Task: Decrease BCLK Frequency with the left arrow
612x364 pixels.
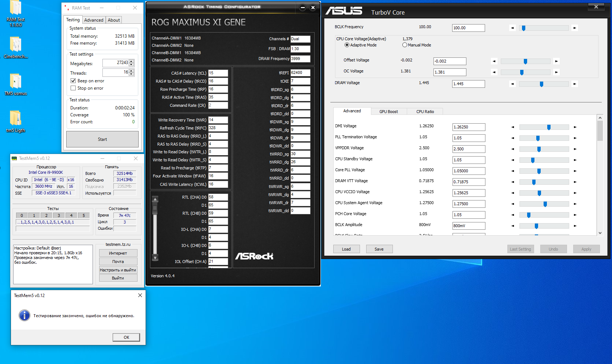Action: [x=512, y=28]
